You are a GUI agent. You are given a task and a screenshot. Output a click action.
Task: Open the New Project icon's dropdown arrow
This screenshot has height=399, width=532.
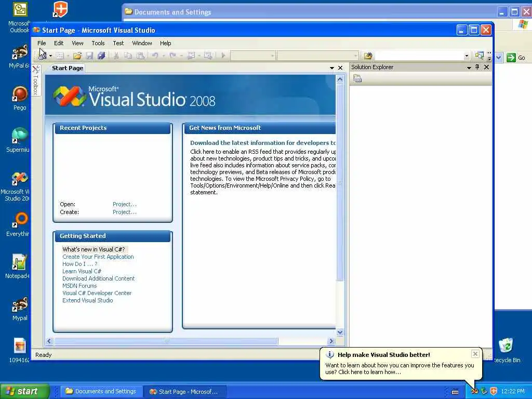click(x=50, y=56)
